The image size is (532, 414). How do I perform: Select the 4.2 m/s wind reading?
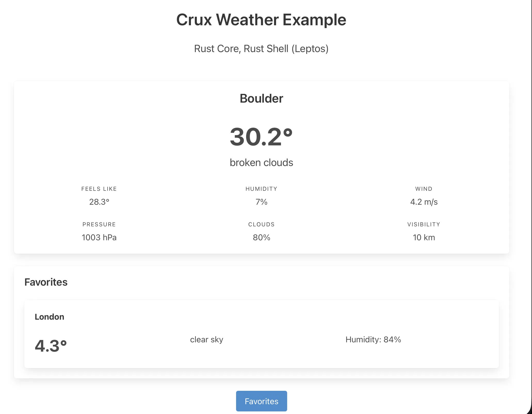(x=424, y=202)
